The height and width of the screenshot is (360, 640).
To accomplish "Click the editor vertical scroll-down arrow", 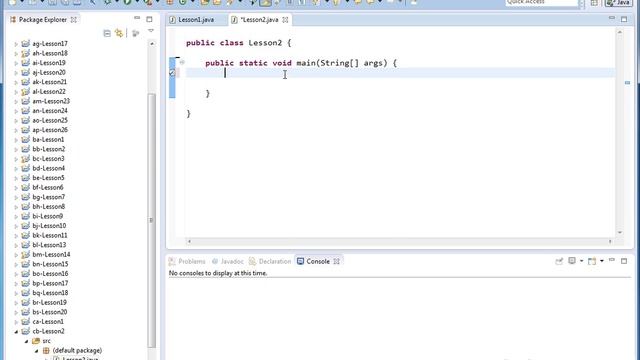I will click(620, 232).
